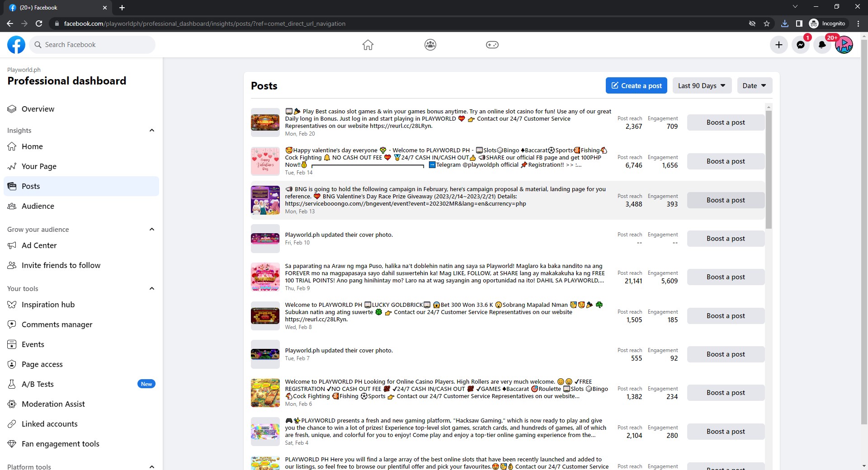
Task: Open the Groups icon in top navigation
Action: pyautogui.click(x=430, y=45)
